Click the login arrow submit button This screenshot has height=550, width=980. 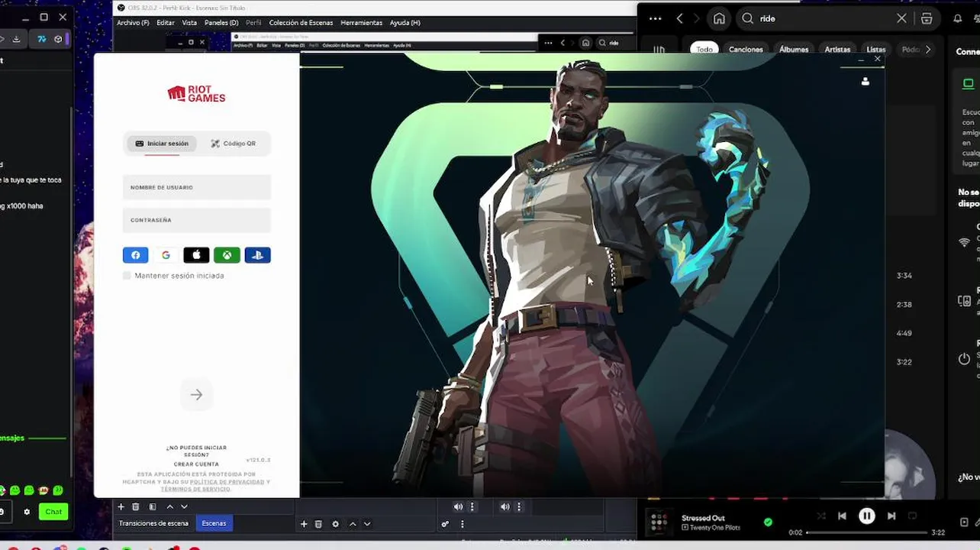point(196,395)
